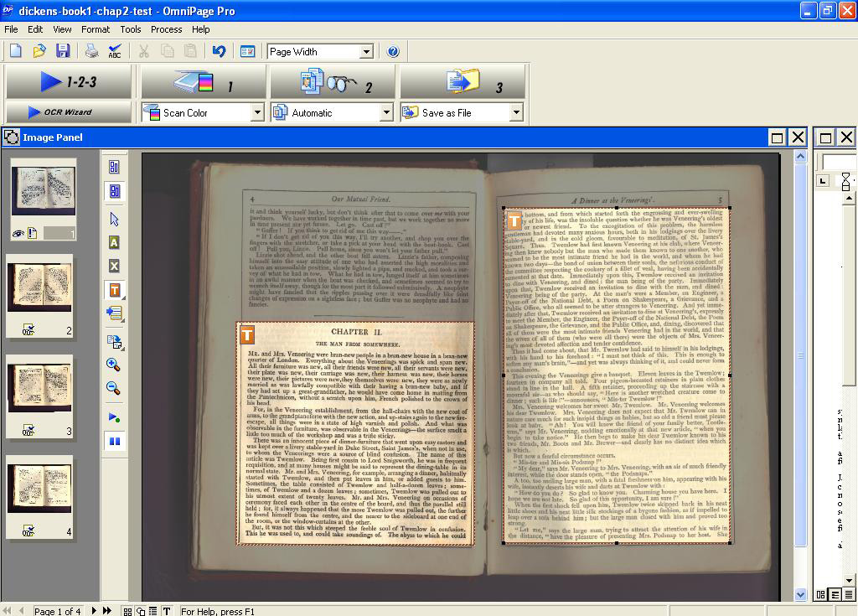This screenshot has height=616, width=858.
Task: Click the bold T text editor icon in status bar
Action: click(167, 611)
